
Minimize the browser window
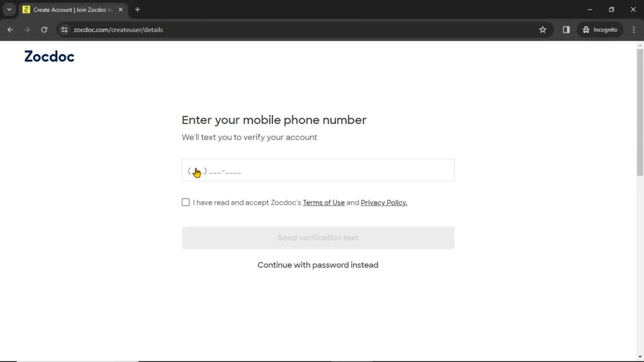pos(590,10)
